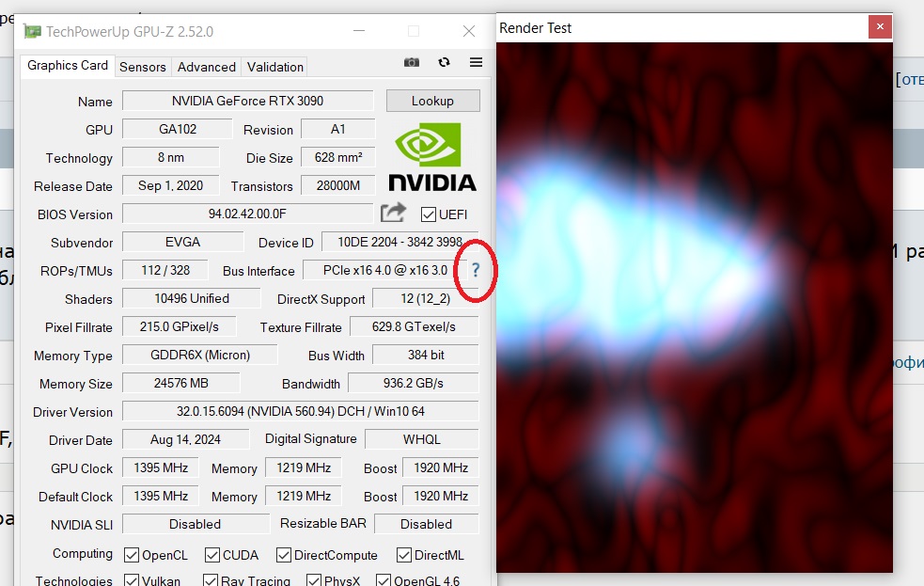The height and width of the screenshot is (586, 924).
Task: Click the Driver Version field
Action: (301, 411)
